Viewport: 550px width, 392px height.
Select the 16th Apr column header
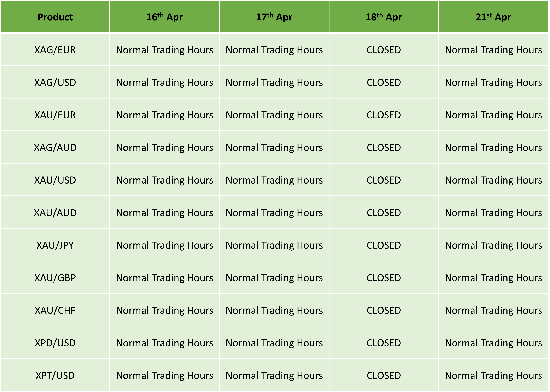pos(164,16)
